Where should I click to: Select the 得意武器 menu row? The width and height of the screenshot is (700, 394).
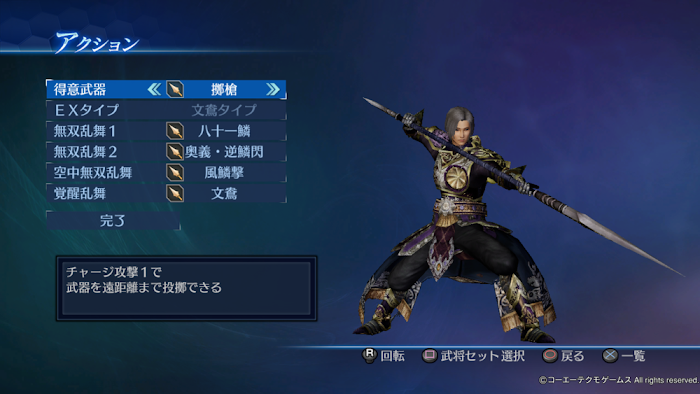(166, 89)
